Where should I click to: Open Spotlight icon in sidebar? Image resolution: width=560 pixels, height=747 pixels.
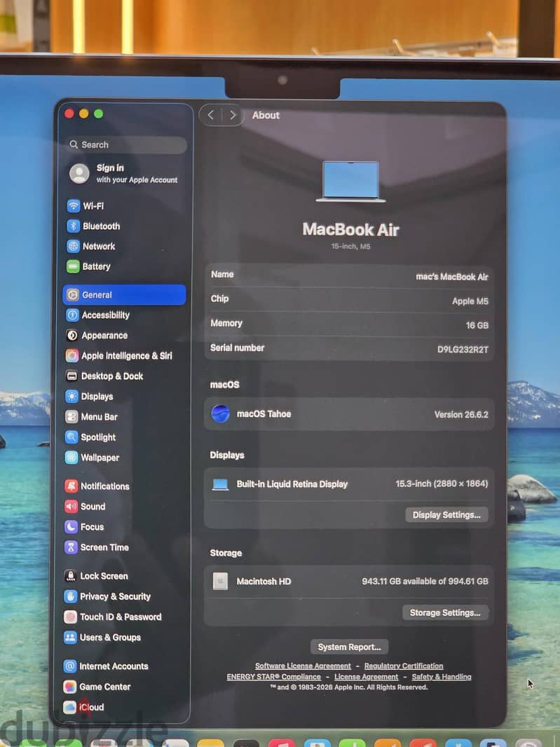click(71, 437)
